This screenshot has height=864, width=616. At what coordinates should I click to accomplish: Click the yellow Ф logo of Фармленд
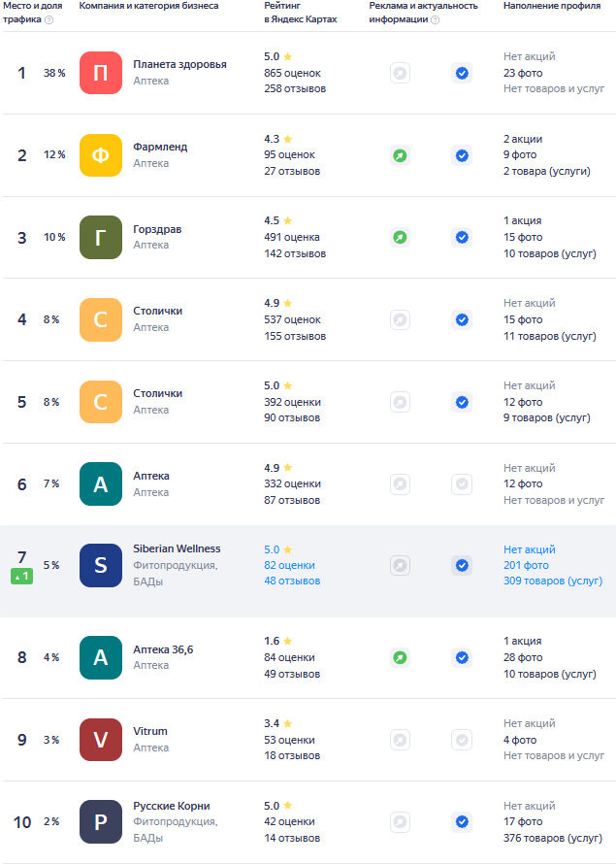pos(101,155)
